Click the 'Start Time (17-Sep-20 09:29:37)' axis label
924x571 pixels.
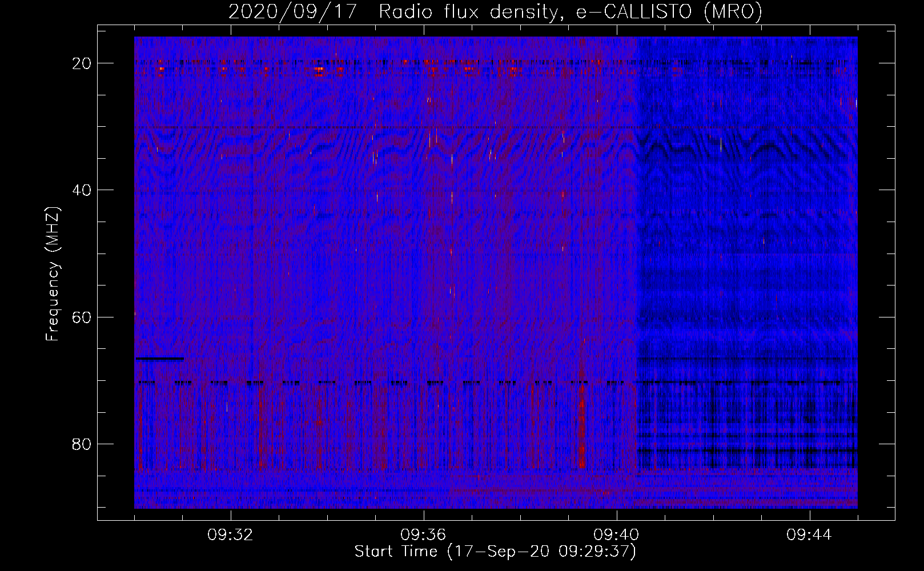point(495,552)
